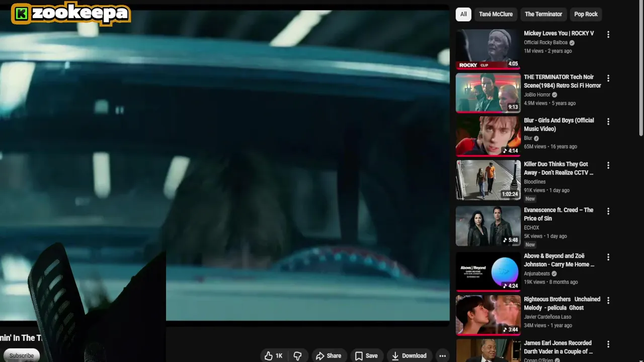Open Evanescence Price of Sin thumbnail

pyautogui.click(x=488, y=226)
